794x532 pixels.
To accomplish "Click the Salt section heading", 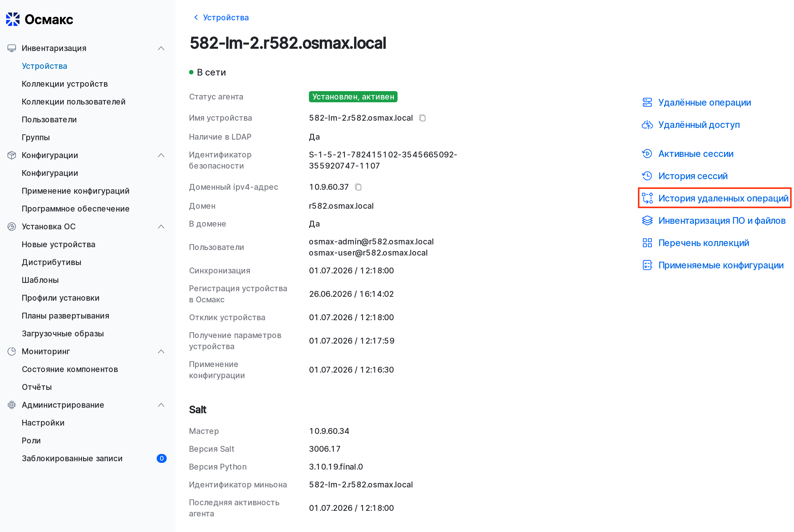I will click(197, 409).
